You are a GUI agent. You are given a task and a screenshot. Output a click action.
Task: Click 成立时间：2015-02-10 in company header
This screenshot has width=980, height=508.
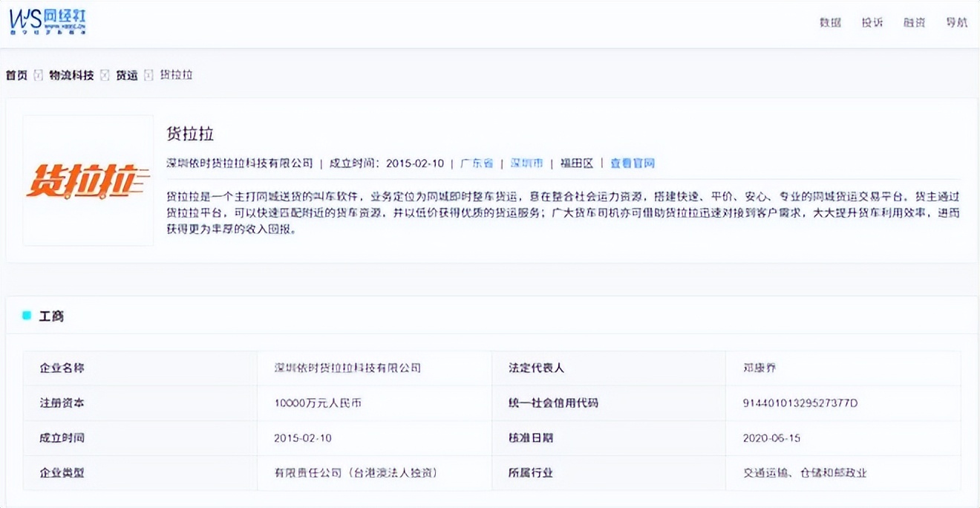(387, 163)
